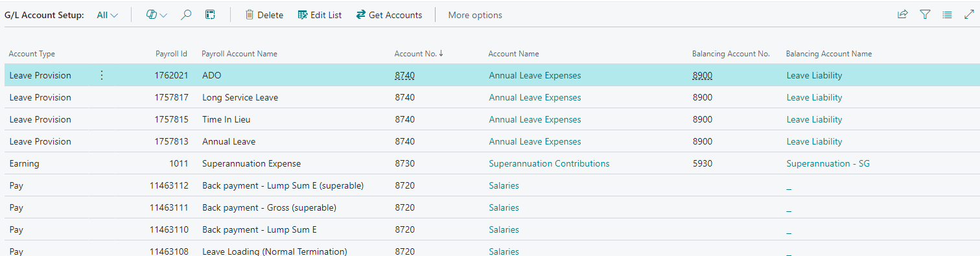Click the Superannuation - SG link
980x256 pixels.
coord(828,163)
